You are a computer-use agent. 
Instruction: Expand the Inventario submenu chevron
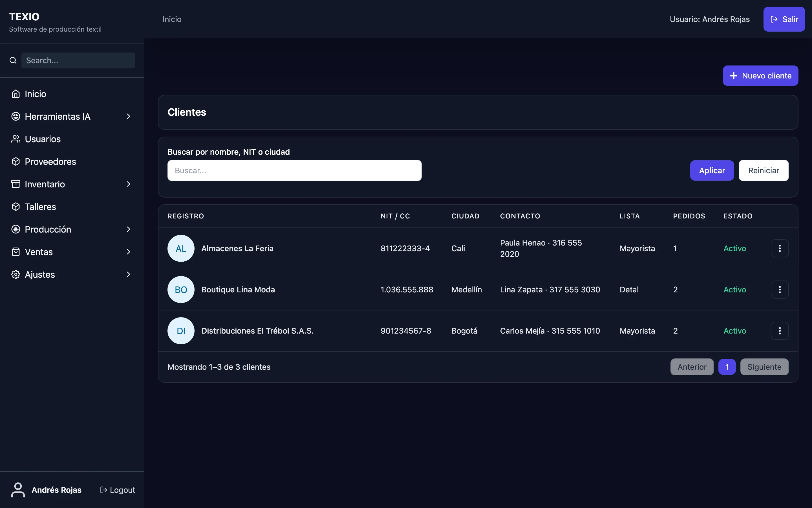(129, 184)
